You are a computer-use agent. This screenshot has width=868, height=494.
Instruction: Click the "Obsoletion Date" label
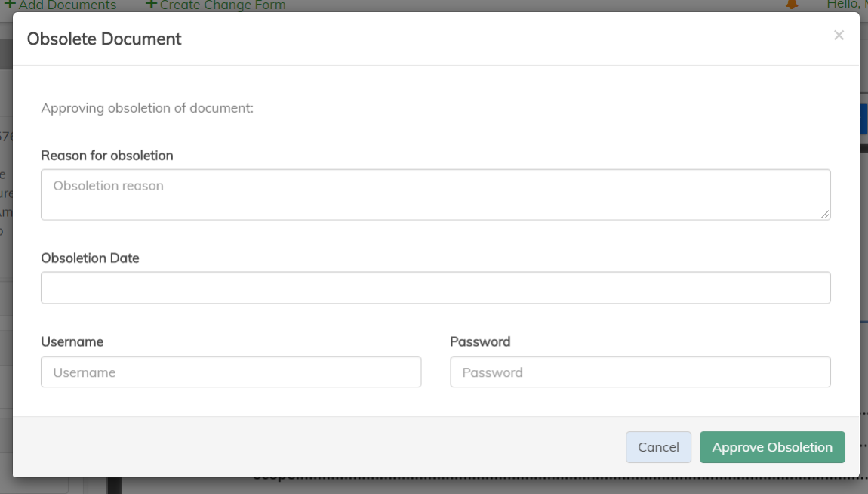coord(90,258)
